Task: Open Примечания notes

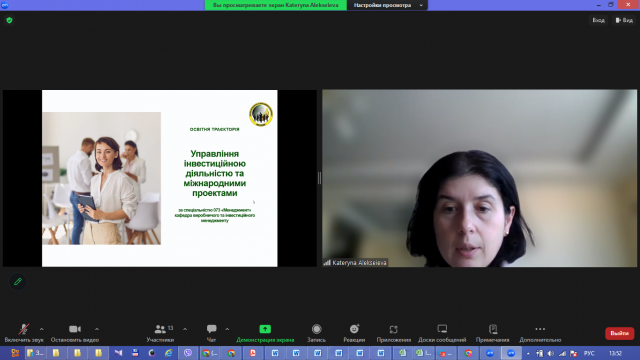Action: (x=493, y=333)
